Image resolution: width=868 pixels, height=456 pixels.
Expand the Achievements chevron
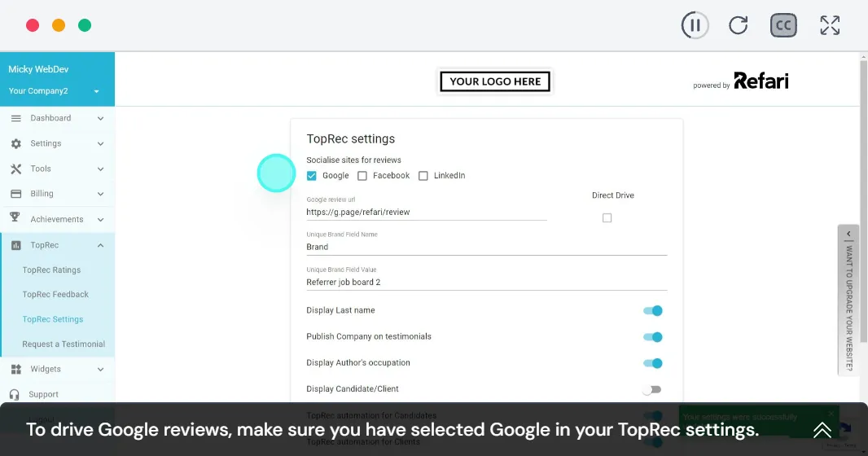[100, 220]
